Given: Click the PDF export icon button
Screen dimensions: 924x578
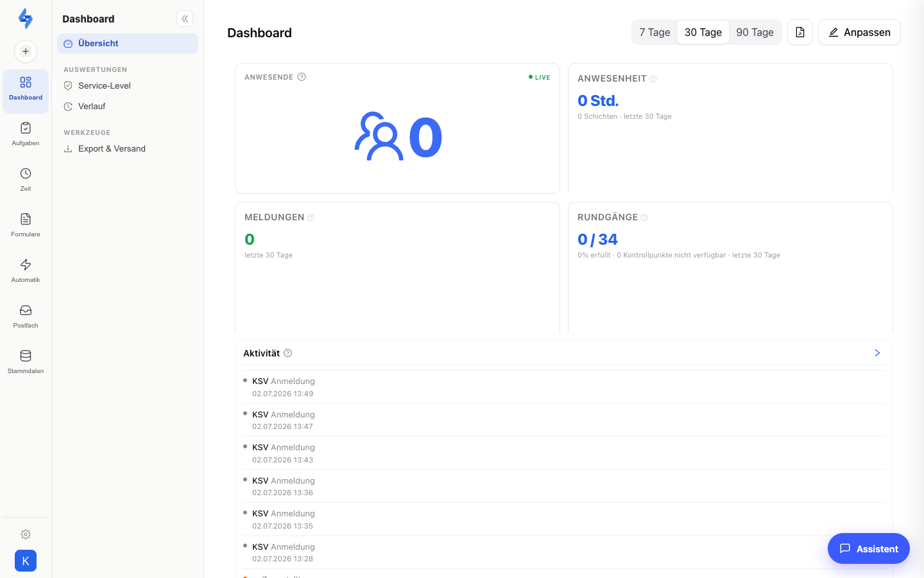Looking at the screenshot, I should (800, 32).
